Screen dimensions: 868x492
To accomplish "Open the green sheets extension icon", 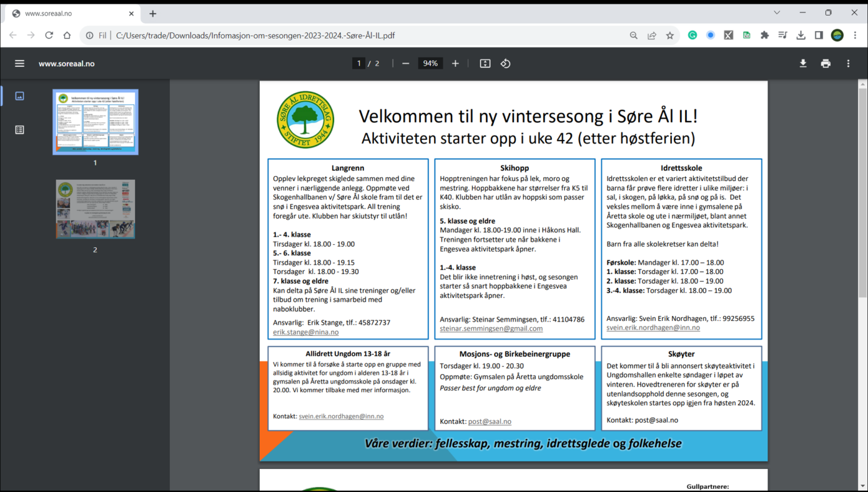I will tap(746, 35).
